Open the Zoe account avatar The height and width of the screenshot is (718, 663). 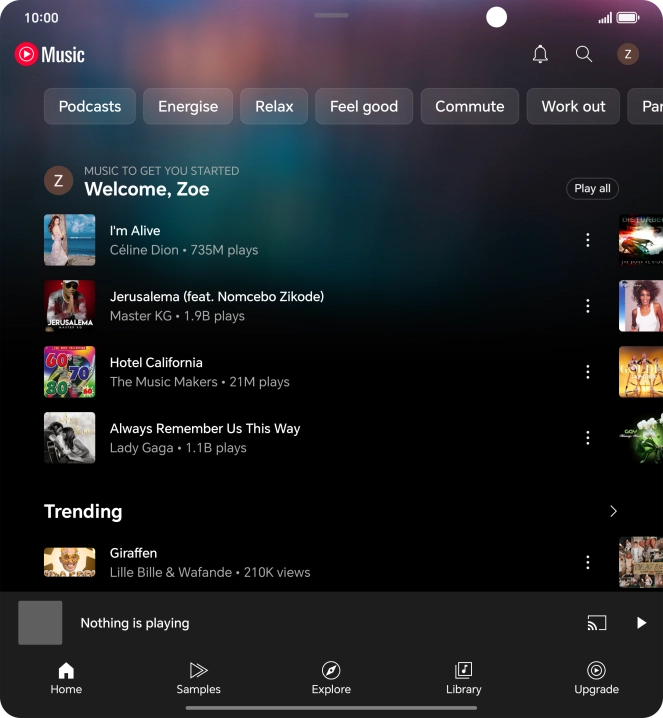(x=628, y=54)
